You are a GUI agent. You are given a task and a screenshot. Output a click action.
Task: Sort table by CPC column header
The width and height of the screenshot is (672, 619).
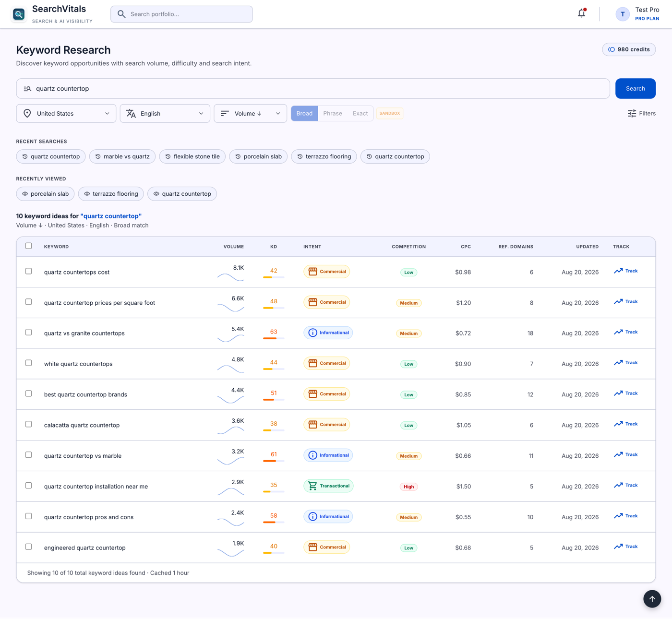(x=466, y=247)
